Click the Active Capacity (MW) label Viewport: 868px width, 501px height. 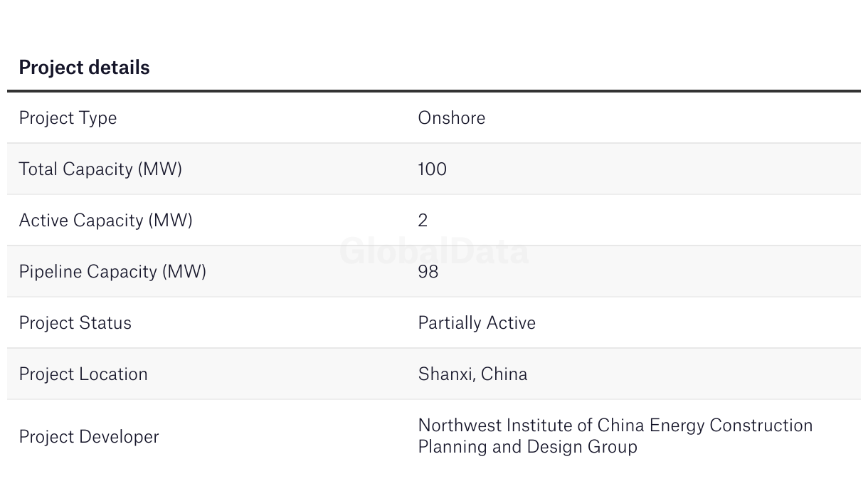click(105, 220)
